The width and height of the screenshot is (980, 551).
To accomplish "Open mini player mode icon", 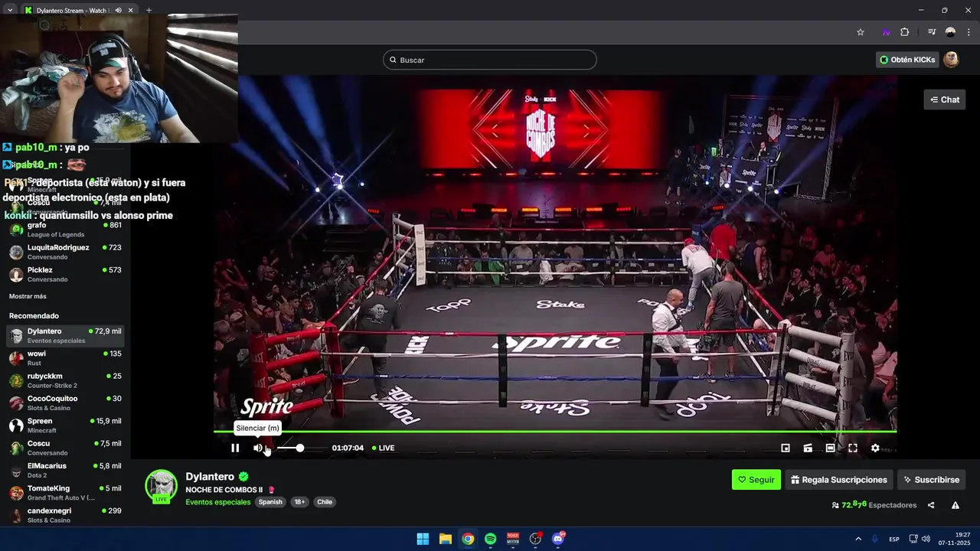I will tap(786, 448).
